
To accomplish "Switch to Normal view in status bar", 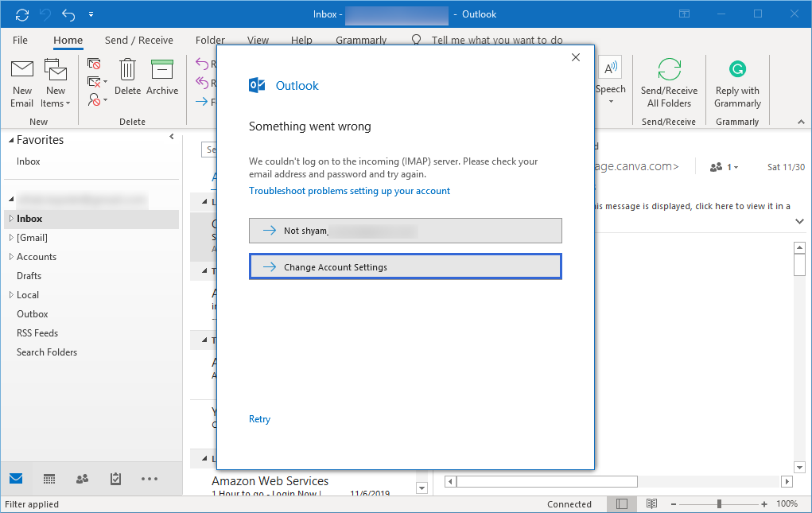I will coord(622,503).
